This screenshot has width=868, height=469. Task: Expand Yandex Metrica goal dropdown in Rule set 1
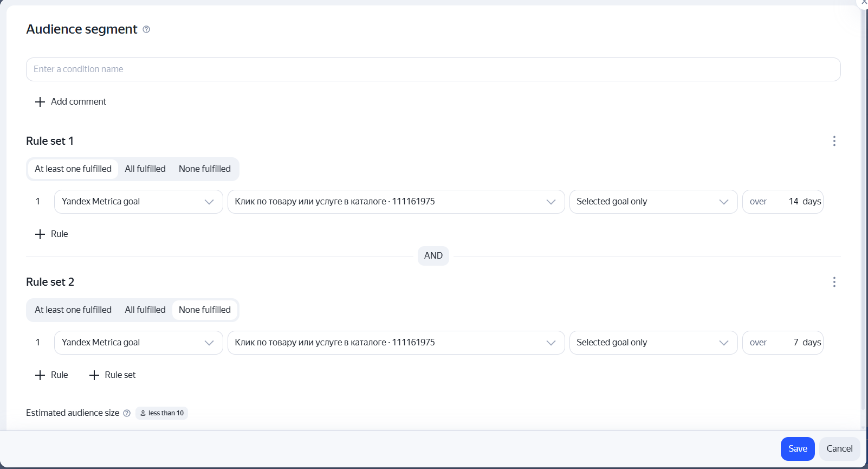(139, 202)
